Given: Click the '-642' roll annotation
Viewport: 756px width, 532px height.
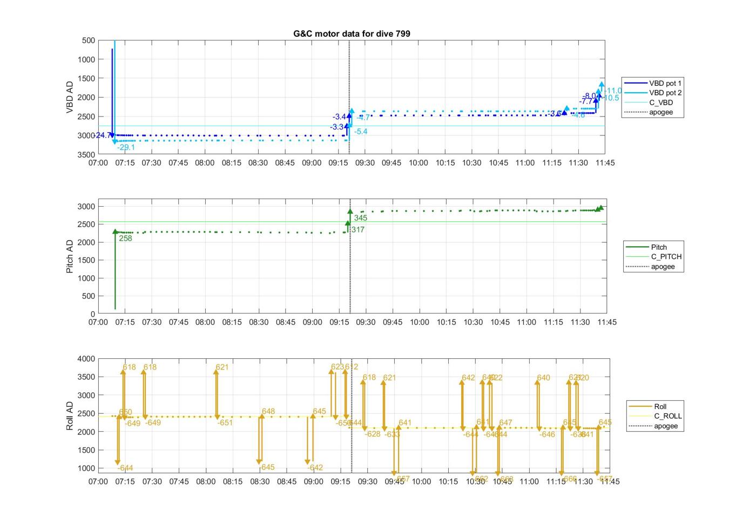Looking at the screenshot, I should [x=315, y=467].
